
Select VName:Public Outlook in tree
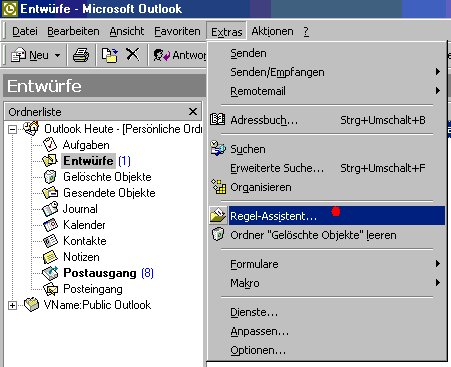tap(97, 305)
